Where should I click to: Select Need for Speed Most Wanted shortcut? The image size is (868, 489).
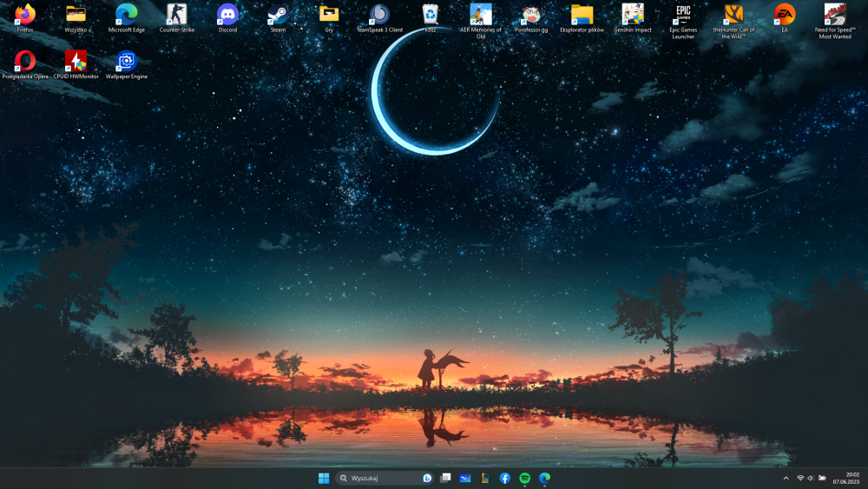835,21
